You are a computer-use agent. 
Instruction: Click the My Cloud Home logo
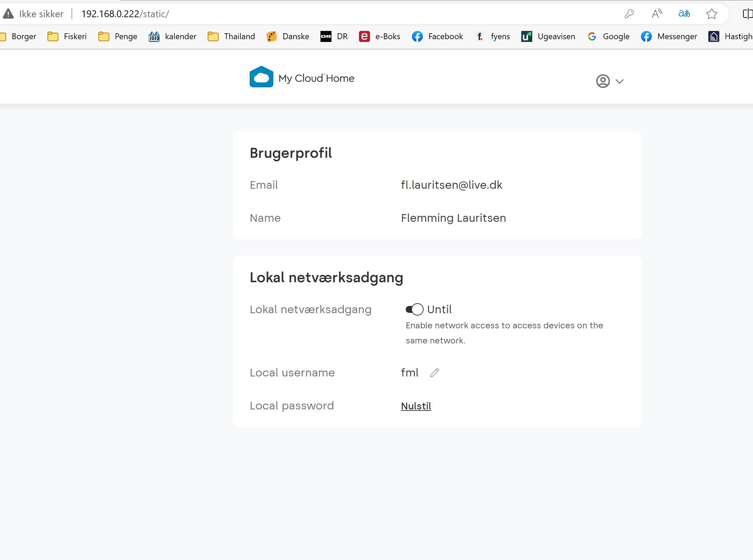[x=302, y=77]
